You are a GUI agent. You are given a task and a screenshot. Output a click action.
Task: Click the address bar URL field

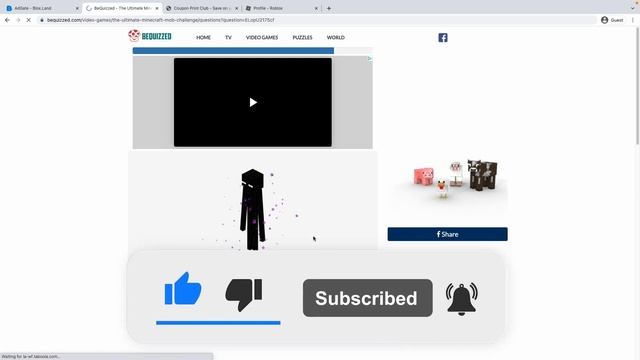[x=316, y=20]
